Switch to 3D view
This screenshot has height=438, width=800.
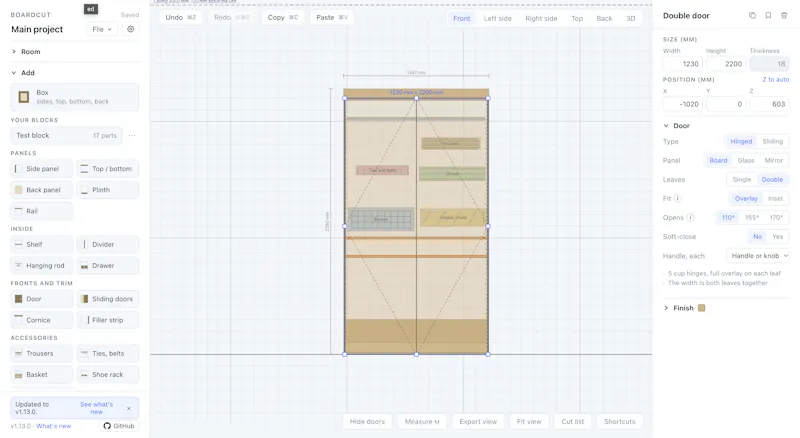(631, 18)
